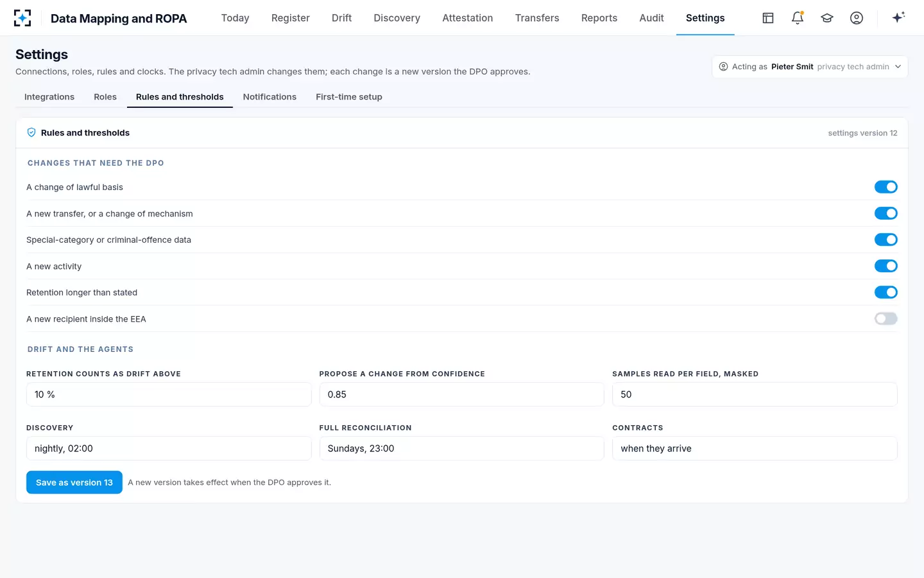Click the note about DPO approving new version
The width and height of the screenshot is (924, 578).
tap(229, 482)
